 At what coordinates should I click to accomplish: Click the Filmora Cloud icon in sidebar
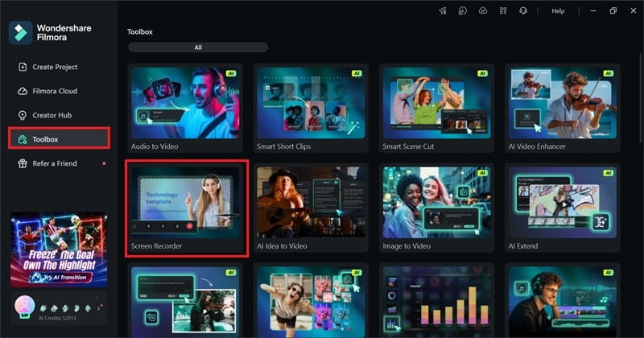pyautogui.click(x=23, y=91)
